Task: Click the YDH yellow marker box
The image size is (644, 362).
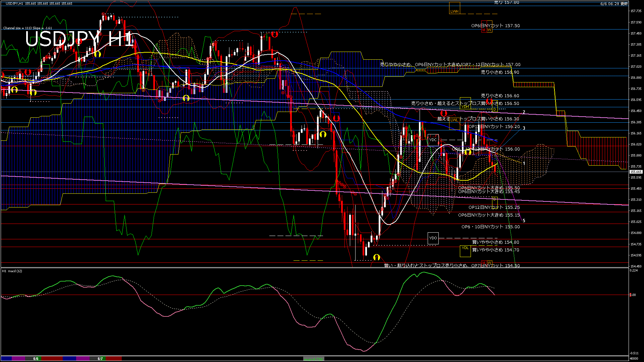Action: point(465,103)
